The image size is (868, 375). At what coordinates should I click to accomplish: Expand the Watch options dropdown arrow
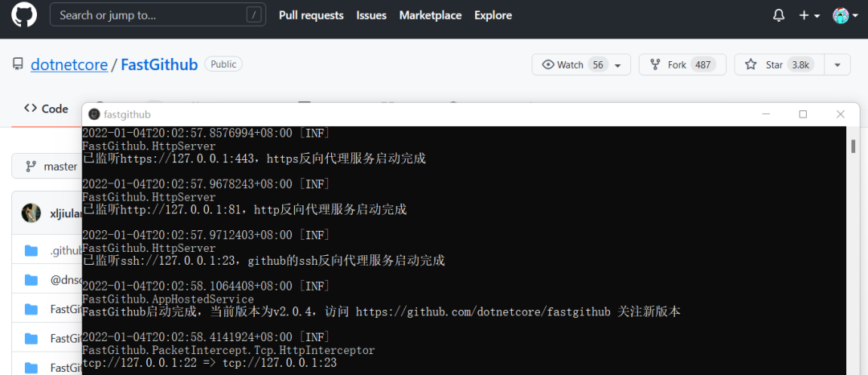(x=618, y=65)
